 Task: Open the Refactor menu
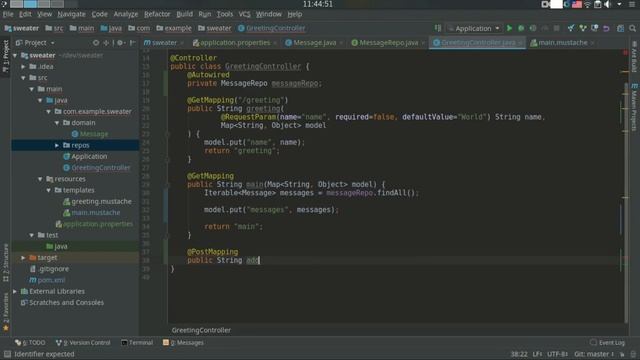pyautogui.click(x=157, y=14)
